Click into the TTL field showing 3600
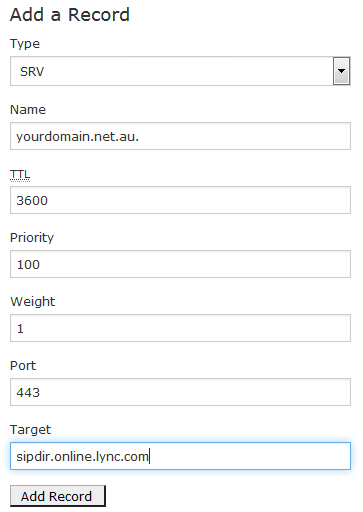Screen dimensions: 363x512 click(x=180, y=200)
